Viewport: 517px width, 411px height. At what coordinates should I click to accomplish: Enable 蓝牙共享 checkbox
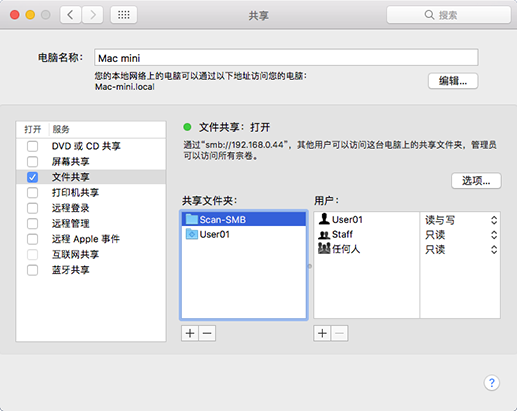click(32, 270)
